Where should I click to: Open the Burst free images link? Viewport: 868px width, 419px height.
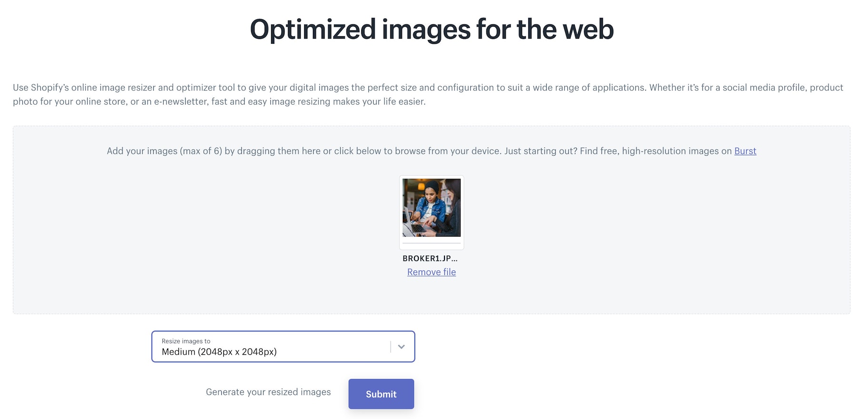[x=745, y=151]
